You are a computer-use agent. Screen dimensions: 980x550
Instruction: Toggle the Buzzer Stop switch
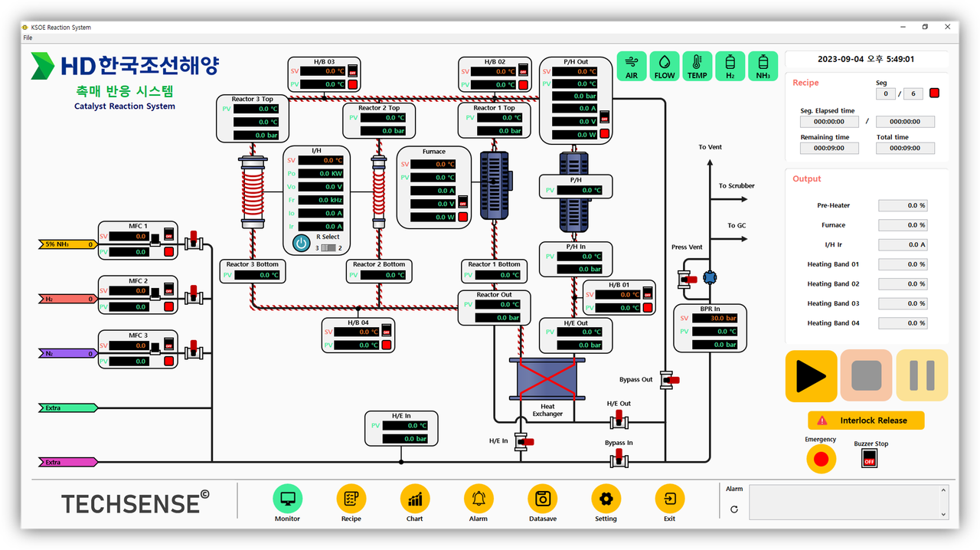(869, 459)
